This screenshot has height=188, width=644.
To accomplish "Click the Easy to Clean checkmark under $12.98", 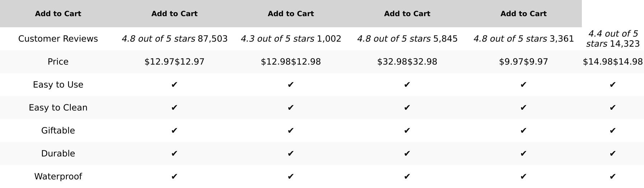I will tap(291, 108).
